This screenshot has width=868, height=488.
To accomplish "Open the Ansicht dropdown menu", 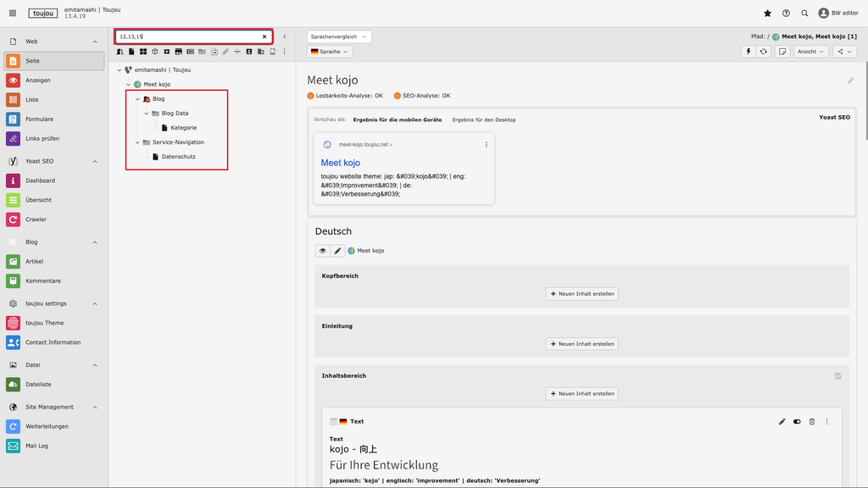I will [x=811, y=52].
